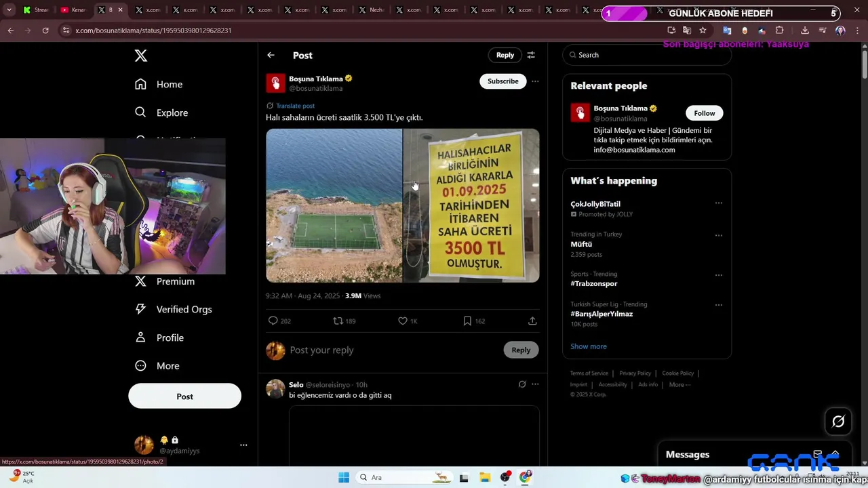
Task: Open Selo's profile avatar
Action: tap(275, 388)
